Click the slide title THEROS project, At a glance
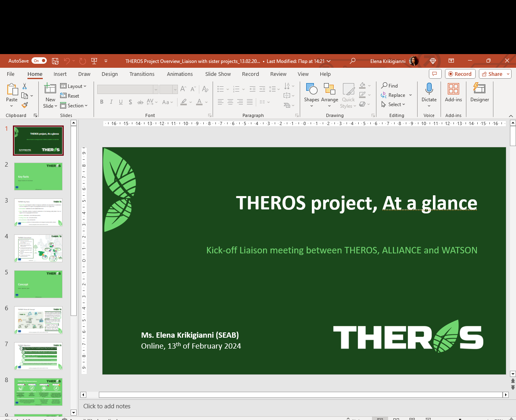Viewport: 516px width, 420px height. pyautogui.click(x=357, y=203)
